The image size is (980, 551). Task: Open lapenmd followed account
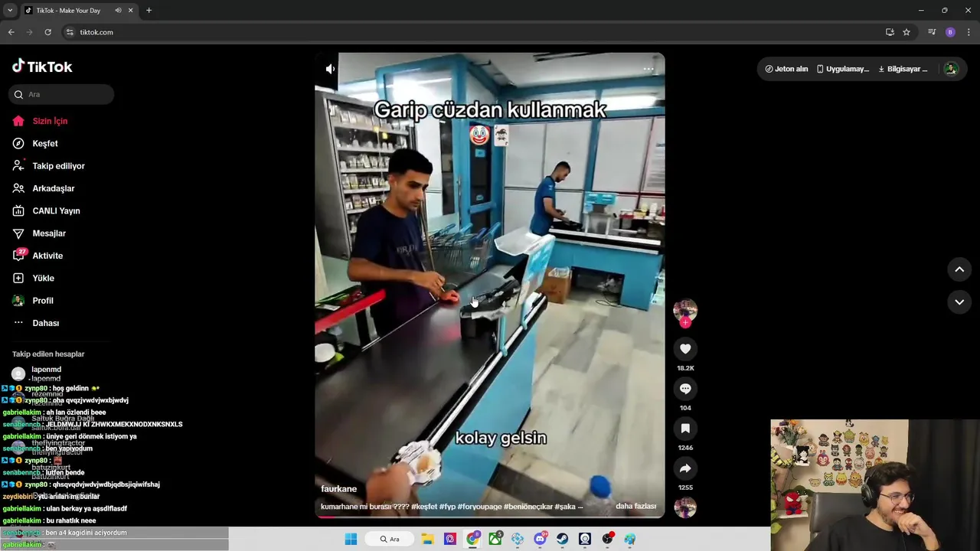click(46, 373)
